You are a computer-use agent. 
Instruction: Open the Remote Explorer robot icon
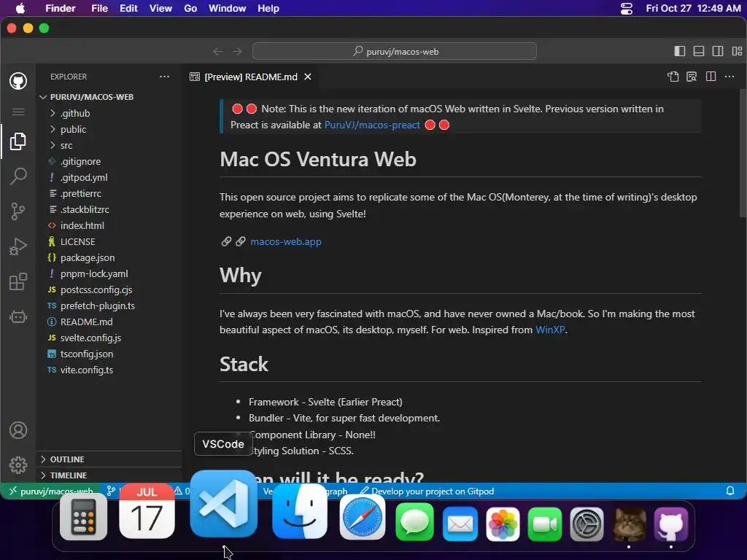point(18,316)
